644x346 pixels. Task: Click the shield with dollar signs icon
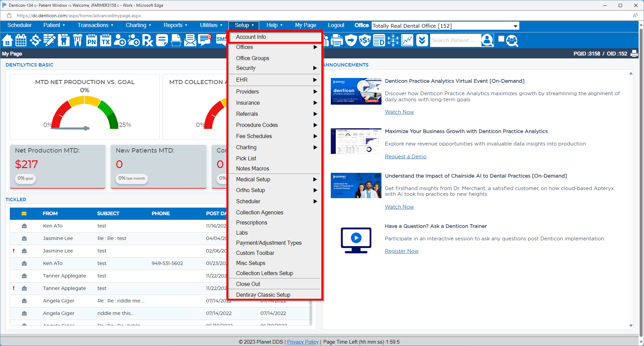point(365,40)
